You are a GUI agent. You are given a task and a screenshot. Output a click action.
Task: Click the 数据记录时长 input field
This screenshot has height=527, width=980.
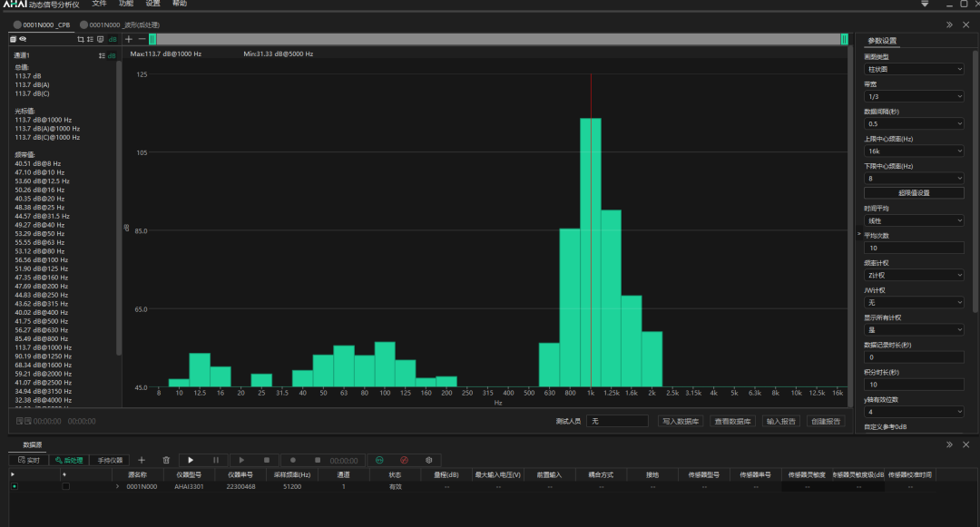tap(914, 357)
